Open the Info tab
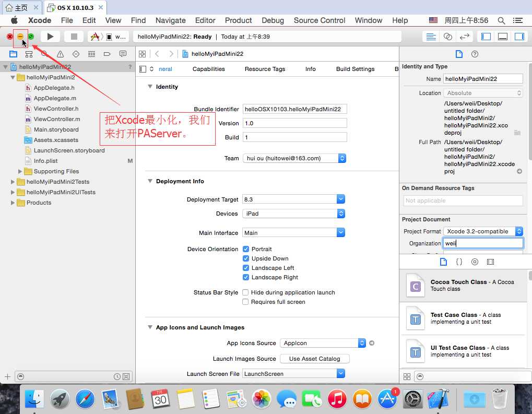This screenshot has width=532, height=414. [311, 69]
